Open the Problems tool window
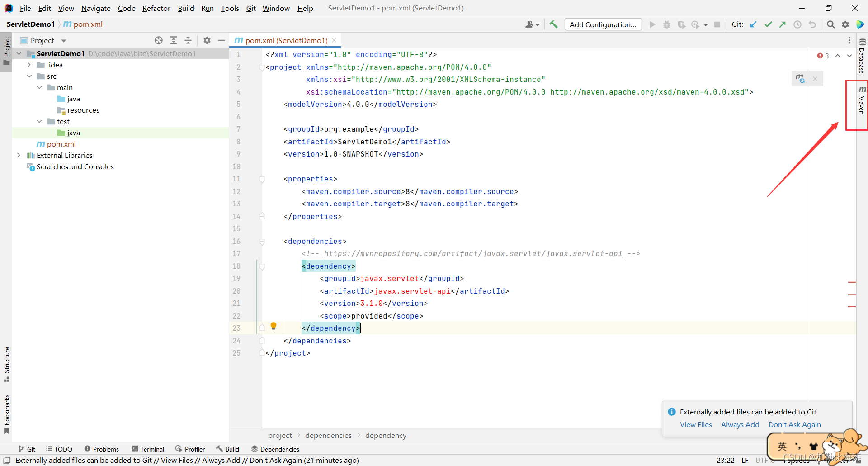868x466 pixels. pyautogui.click(x=102, y=449)
